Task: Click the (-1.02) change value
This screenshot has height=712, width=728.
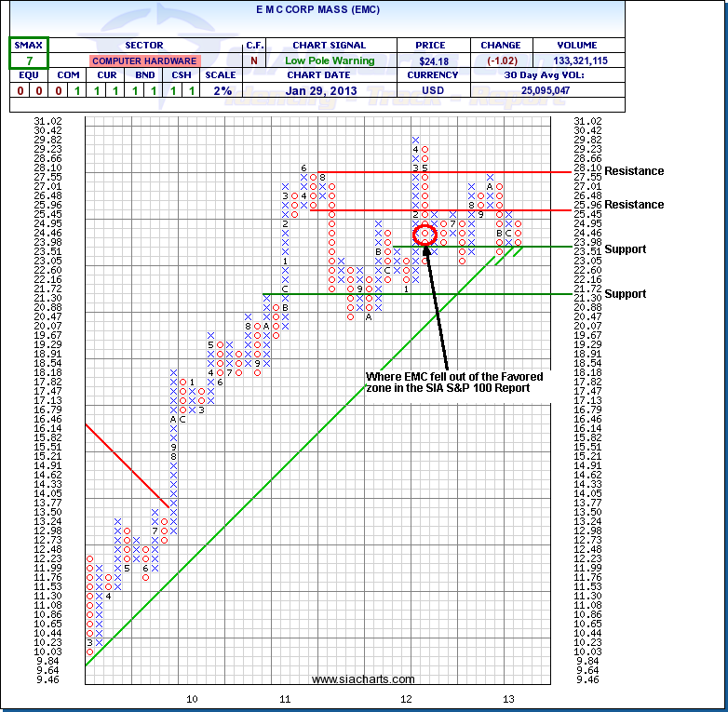Action: 500,60
